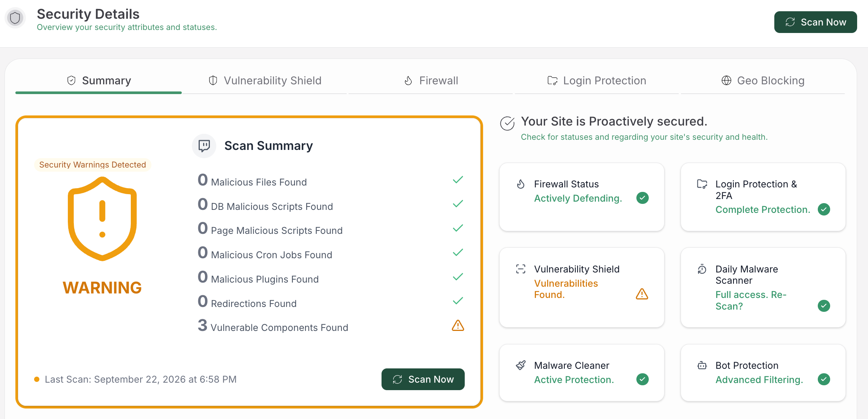Viewport: 868px width, 419px height.
Task: Click the 0 Malicious Files Found row
Action: [331, 180]
